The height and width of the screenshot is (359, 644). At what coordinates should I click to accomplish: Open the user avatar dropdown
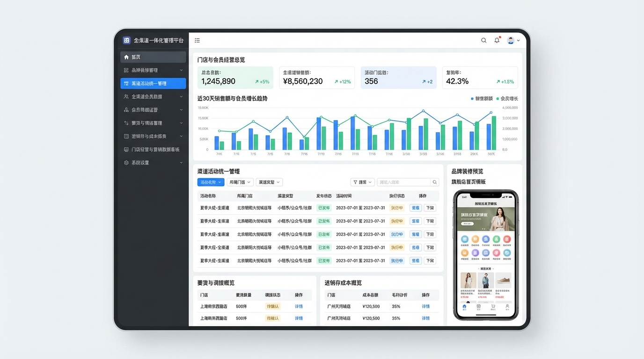[513, 41]
